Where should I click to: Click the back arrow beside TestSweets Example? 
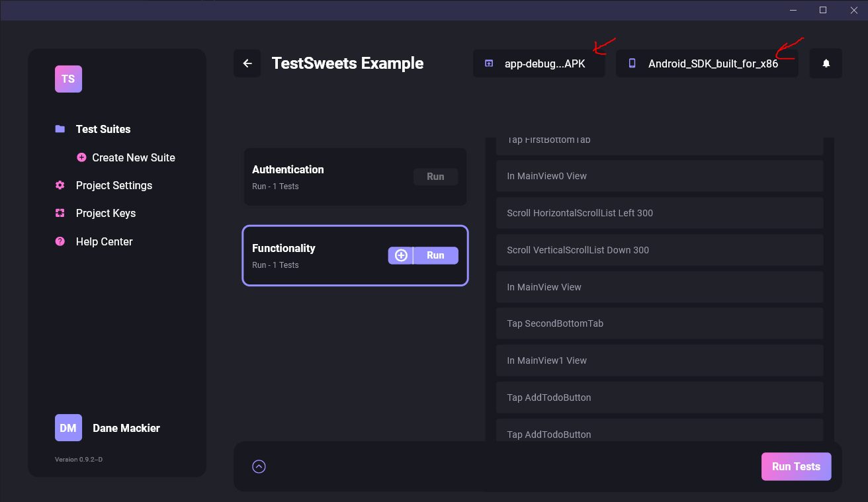coord(247,63)
